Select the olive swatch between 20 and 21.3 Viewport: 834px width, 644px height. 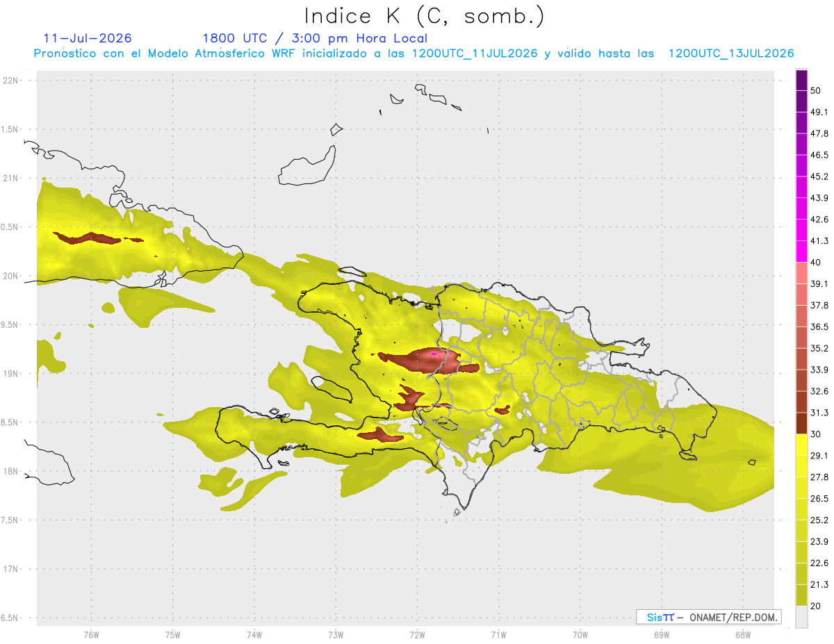(801, 595)
